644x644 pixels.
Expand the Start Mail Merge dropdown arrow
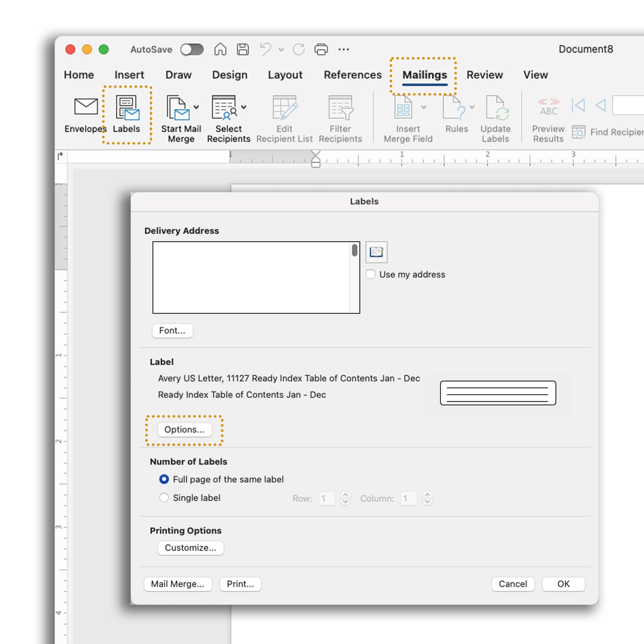[196, 107]
